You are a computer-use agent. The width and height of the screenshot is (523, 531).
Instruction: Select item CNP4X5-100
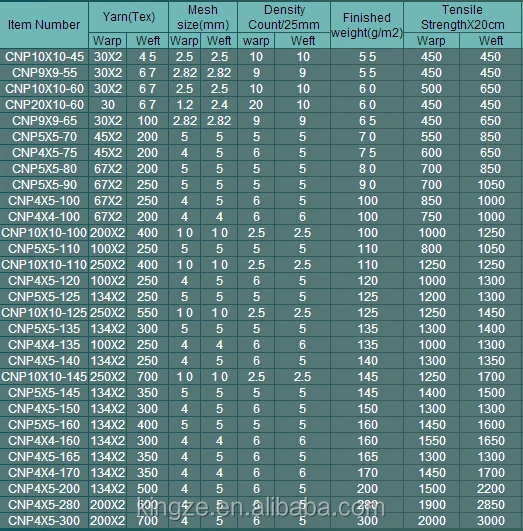(44, 201)
